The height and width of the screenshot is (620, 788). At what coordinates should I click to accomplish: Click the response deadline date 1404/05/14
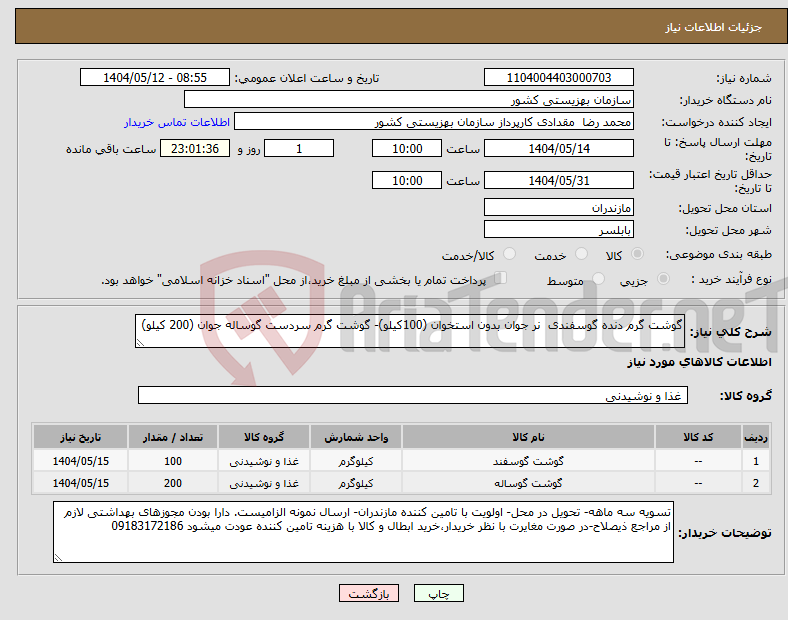(x=558, y=148)
